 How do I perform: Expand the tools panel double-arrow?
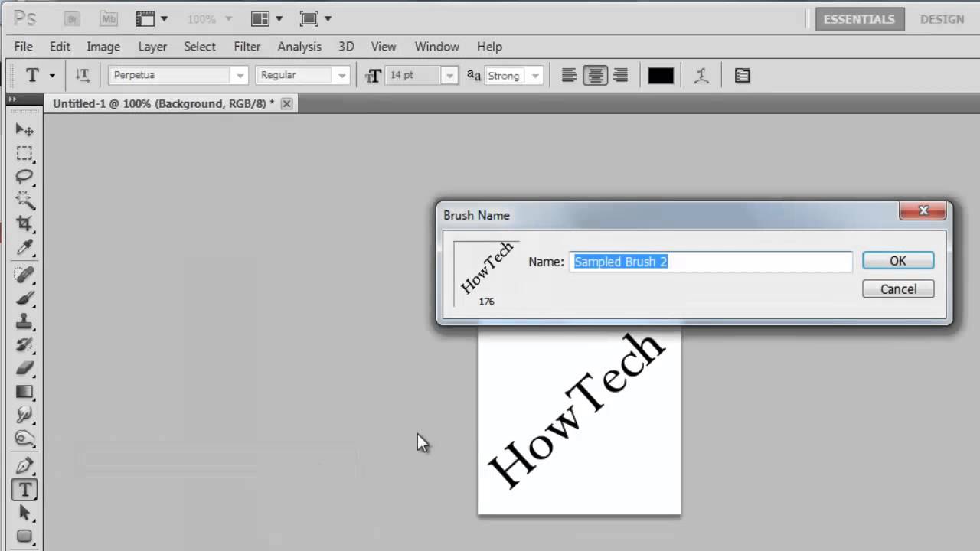(12, 99)
